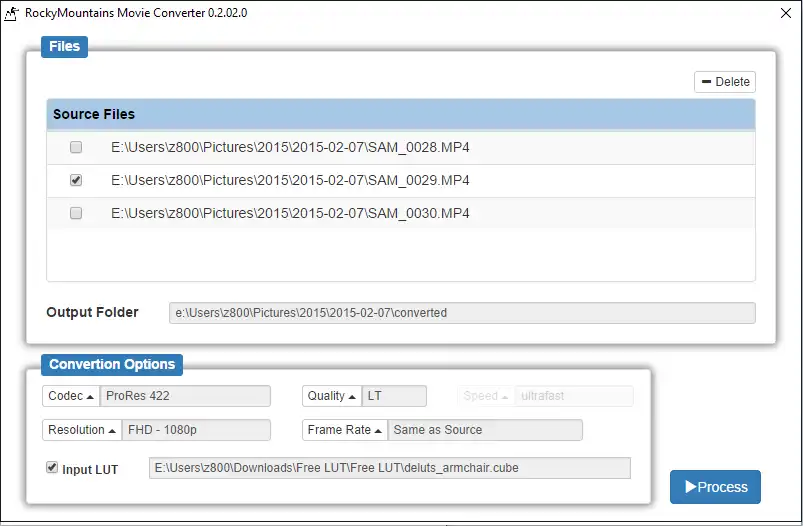Open the Frame Rate dropdown
This screenshot has width=803, height=526.
pyautogui.click(x=345, y=430)
